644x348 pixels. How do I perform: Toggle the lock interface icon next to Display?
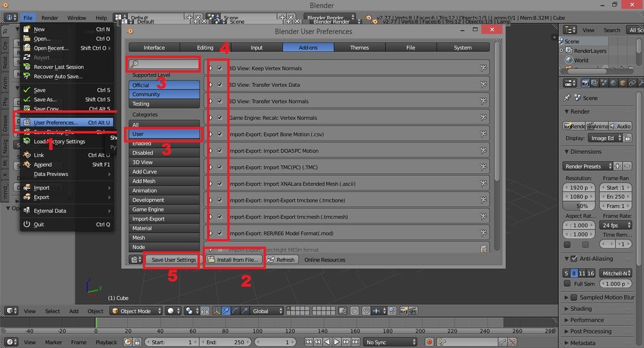tap(627, 138)
